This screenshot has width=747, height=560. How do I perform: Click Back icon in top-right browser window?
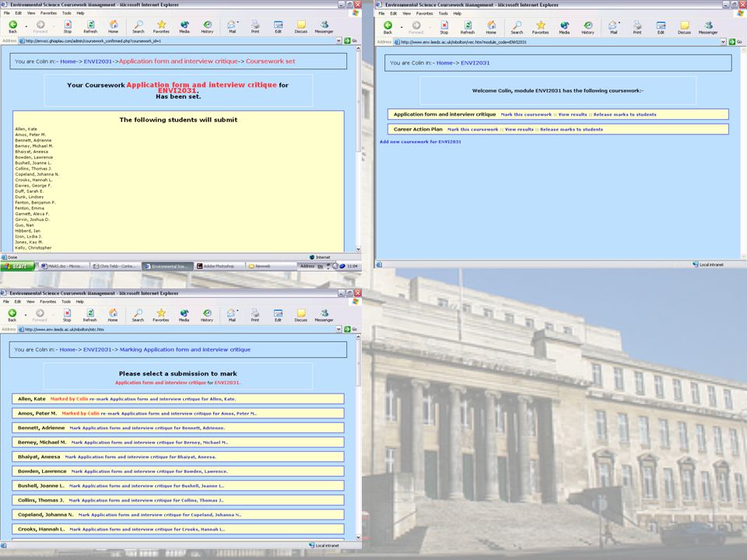(x=388, y=28)
